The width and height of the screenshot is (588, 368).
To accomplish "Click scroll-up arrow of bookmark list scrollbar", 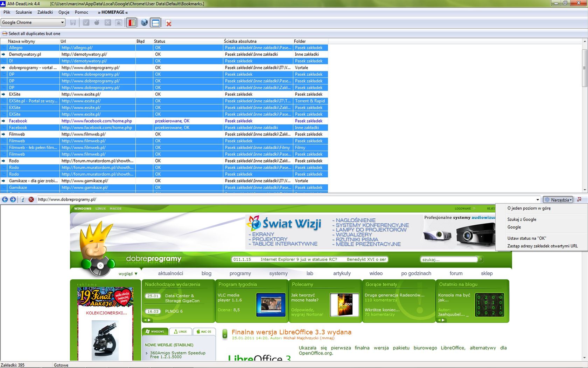I will pos(584,41).
